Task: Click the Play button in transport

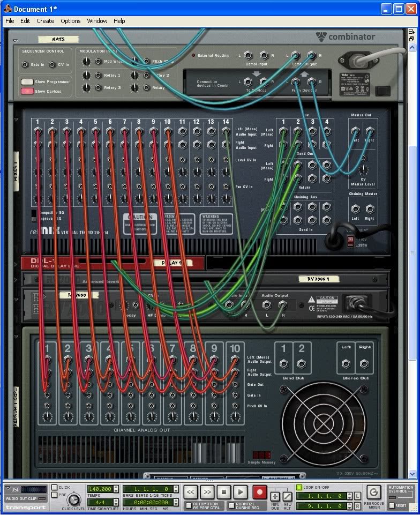Action: (241, 492)
